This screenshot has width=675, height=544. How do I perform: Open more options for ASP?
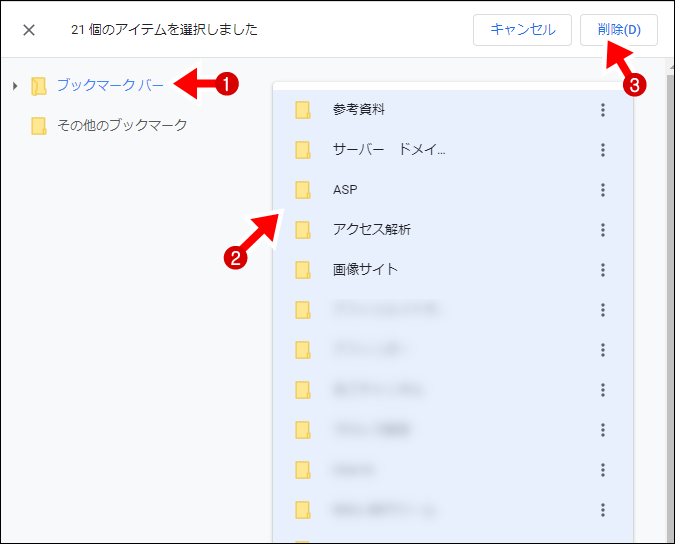click(x=603, y=190)
